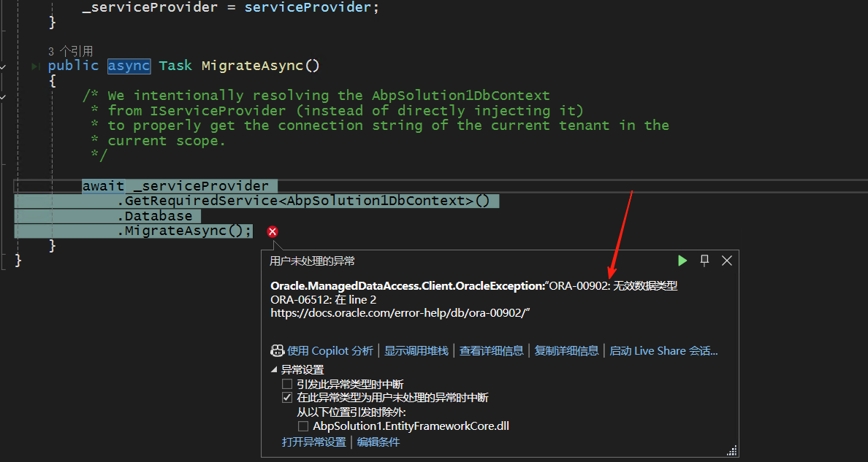Click the 用户未处理的异常 popup title
Viewport: 868px width, 462px height.
click(x=312, y=261)
